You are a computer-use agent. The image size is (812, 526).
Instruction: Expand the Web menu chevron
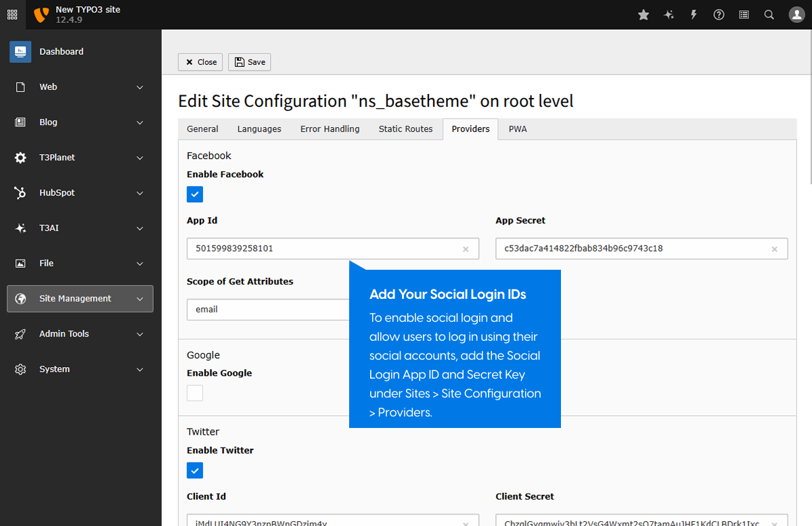(x=140, y=87)
